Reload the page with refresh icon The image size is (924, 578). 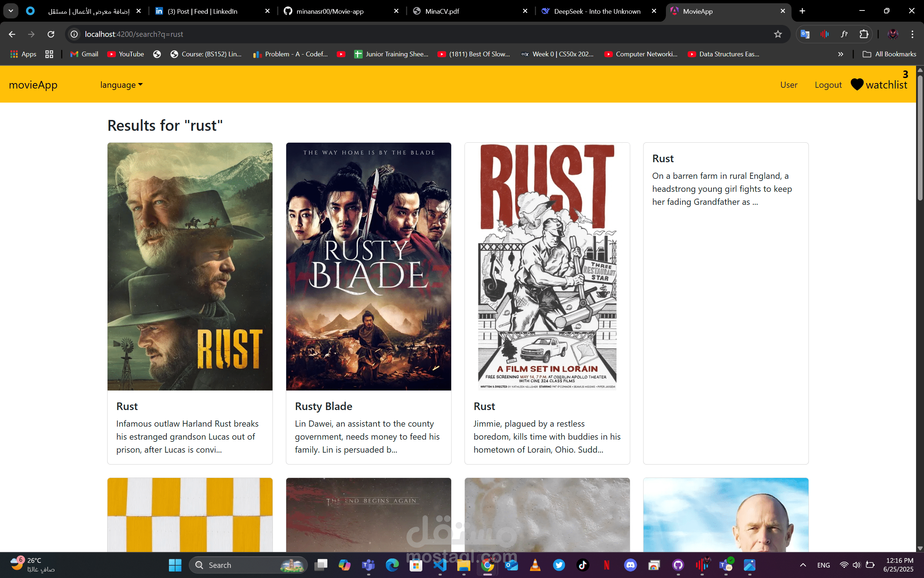tap(51, 34)
